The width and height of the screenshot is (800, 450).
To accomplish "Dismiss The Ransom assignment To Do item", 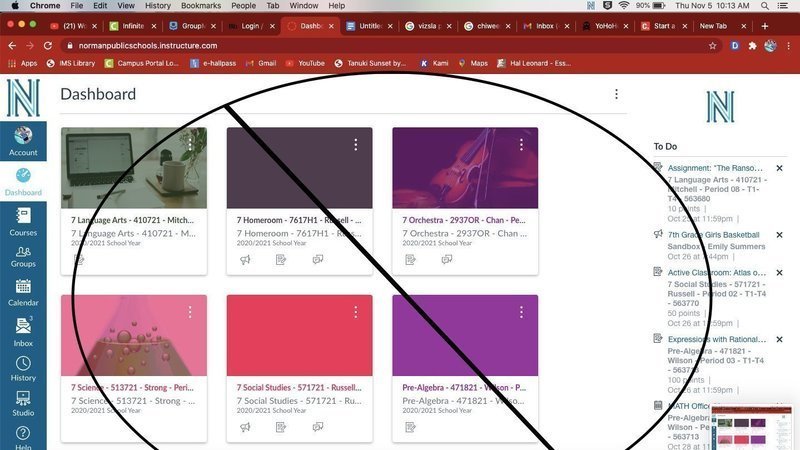I will (779, 168).
